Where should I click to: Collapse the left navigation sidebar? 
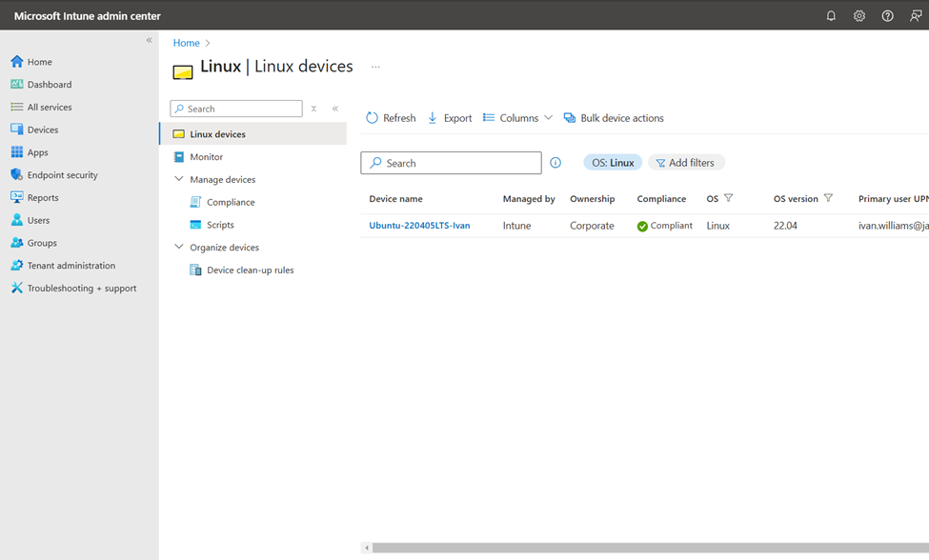150,40
